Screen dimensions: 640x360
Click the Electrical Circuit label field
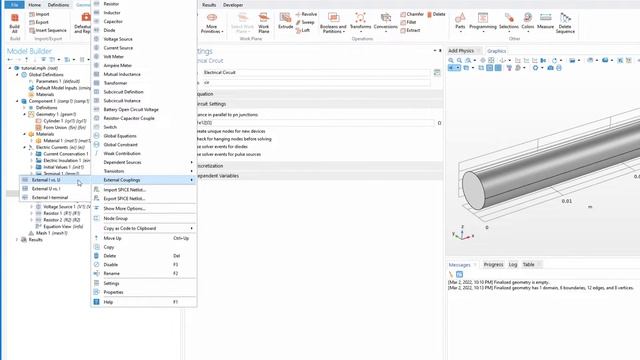click(x=316, y=72)
